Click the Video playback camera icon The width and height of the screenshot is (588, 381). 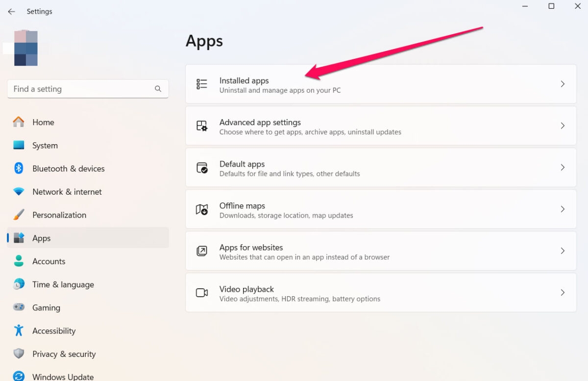pos(202,293)
